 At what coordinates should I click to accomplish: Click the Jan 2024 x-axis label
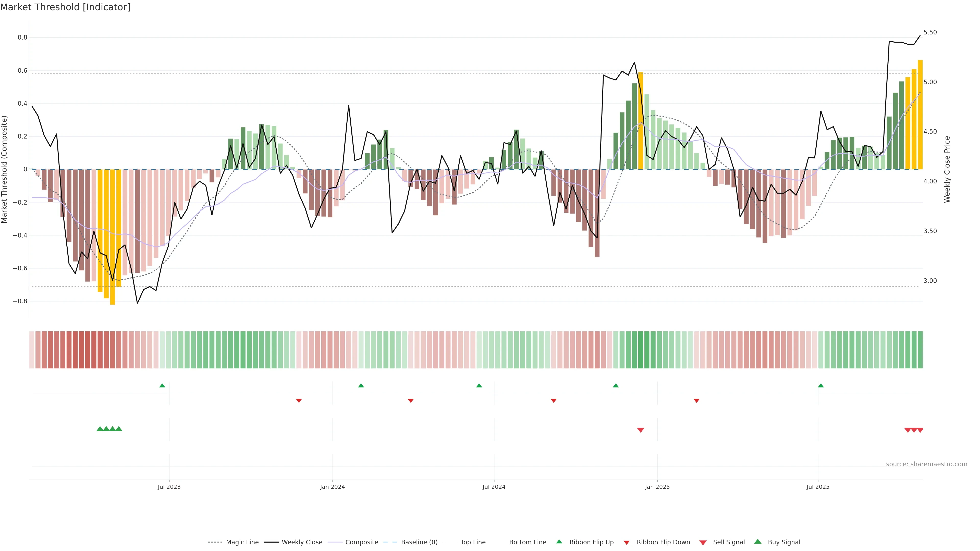point(332,487)
